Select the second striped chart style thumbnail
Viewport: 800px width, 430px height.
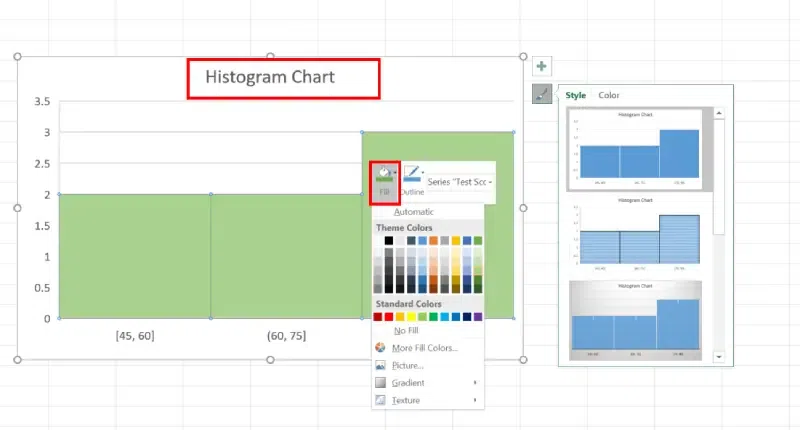[x=635, y=235]
